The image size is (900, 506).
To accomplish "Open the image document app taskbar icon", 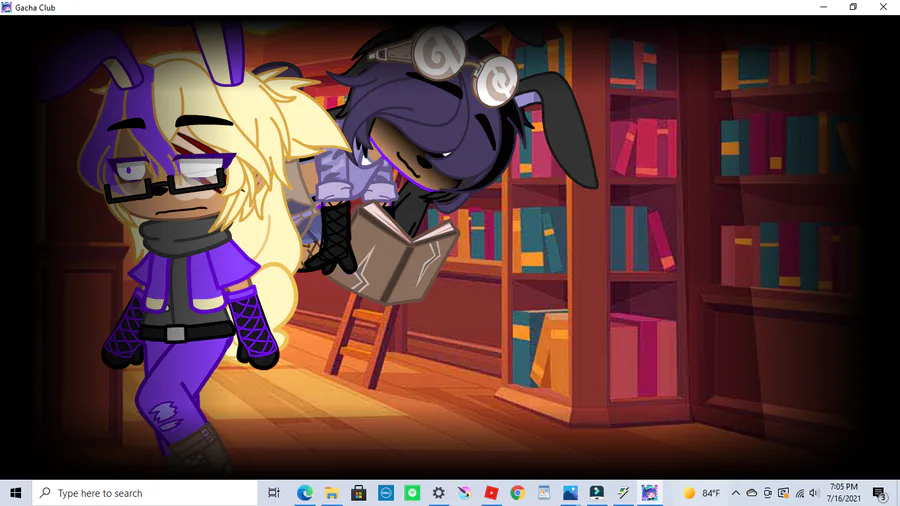I will [544, 493].
